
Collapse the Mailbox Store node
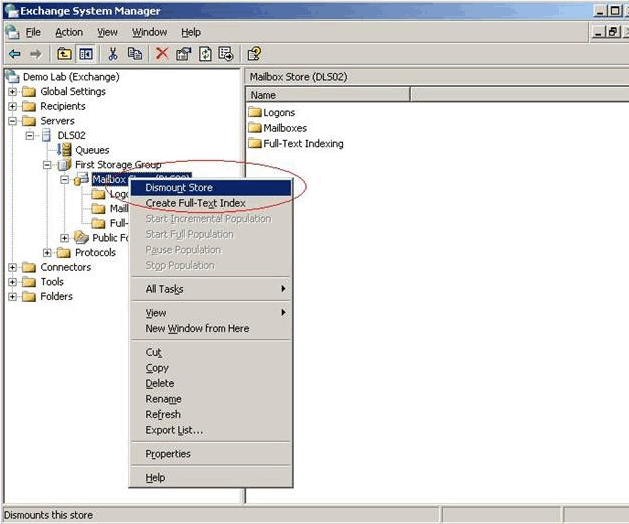(65, 179)
